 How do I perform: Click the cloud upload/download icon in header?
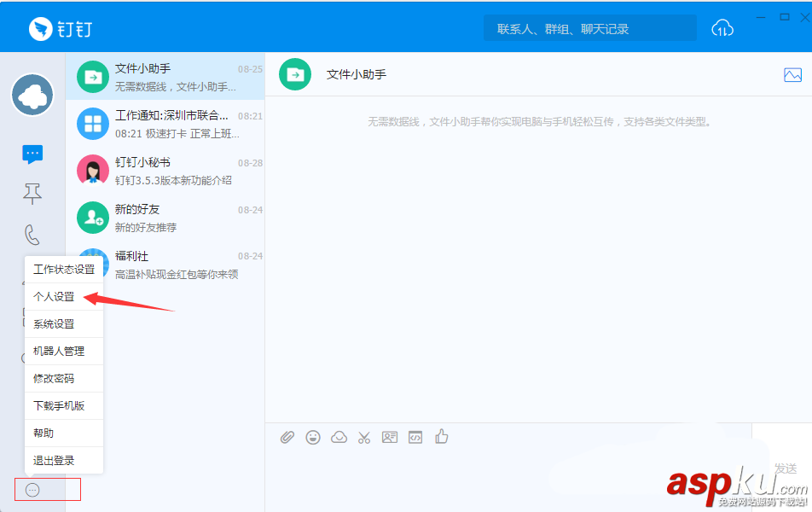722,28
